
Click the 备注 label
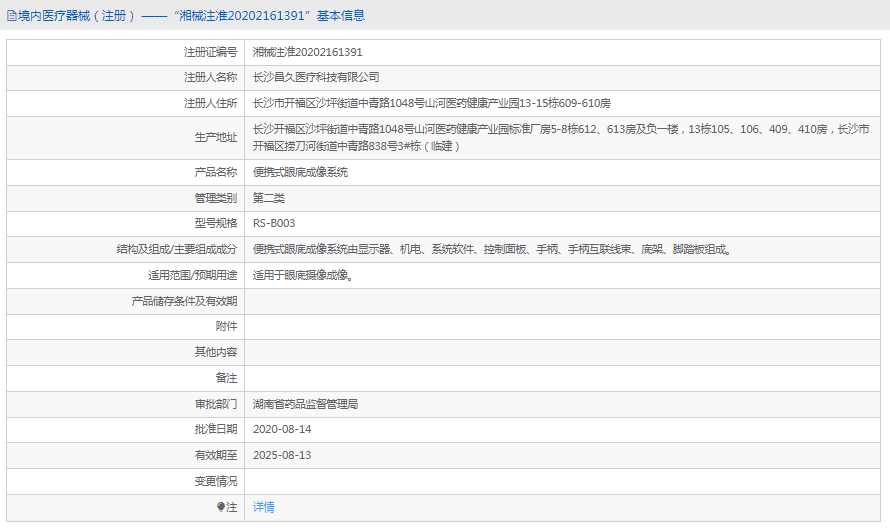tap(226, 378)
